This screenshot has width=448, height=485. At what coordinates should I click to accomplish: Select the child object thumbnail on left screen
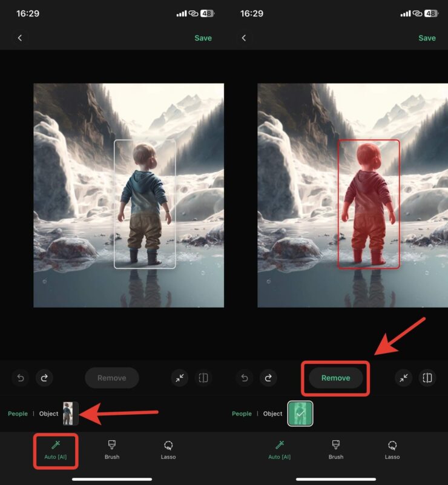pyautogui.click(x=70, y=414)
